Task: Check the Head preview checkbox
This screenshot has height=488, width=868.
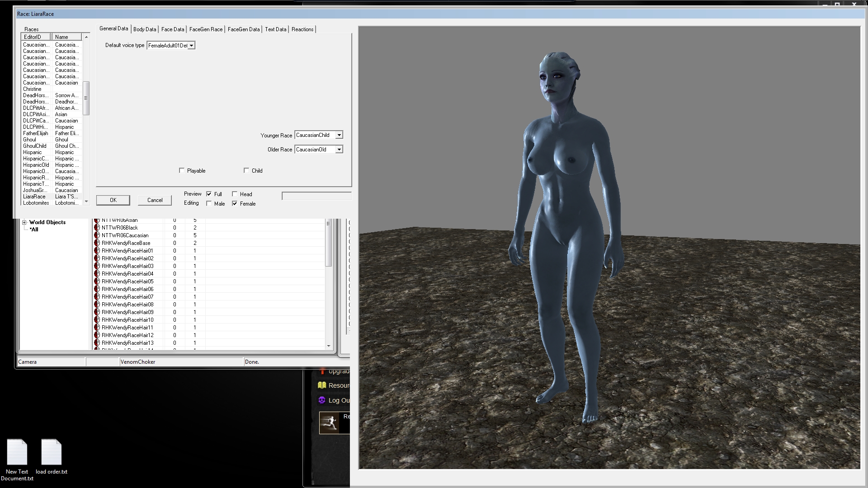Action: point(235,194)
